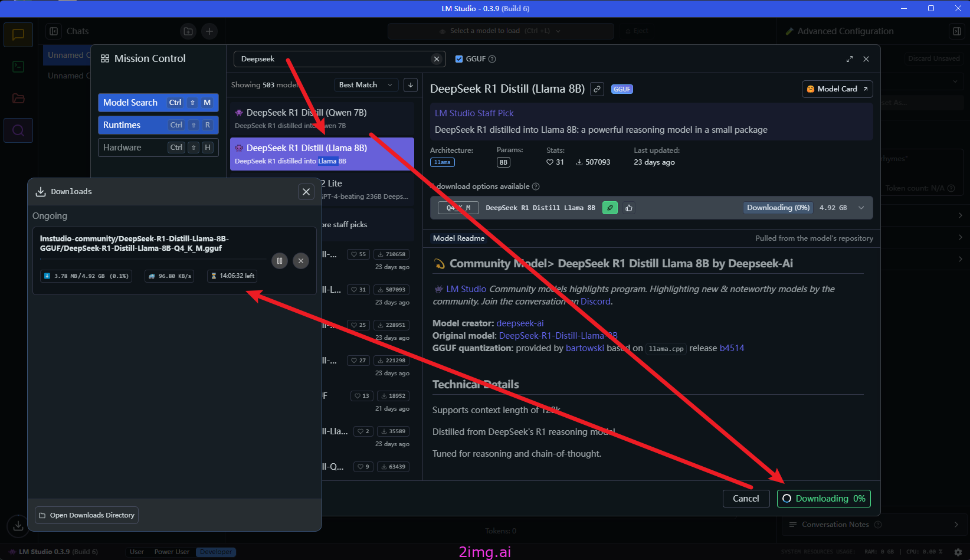Open the Best Match sort dropdown

366,85
